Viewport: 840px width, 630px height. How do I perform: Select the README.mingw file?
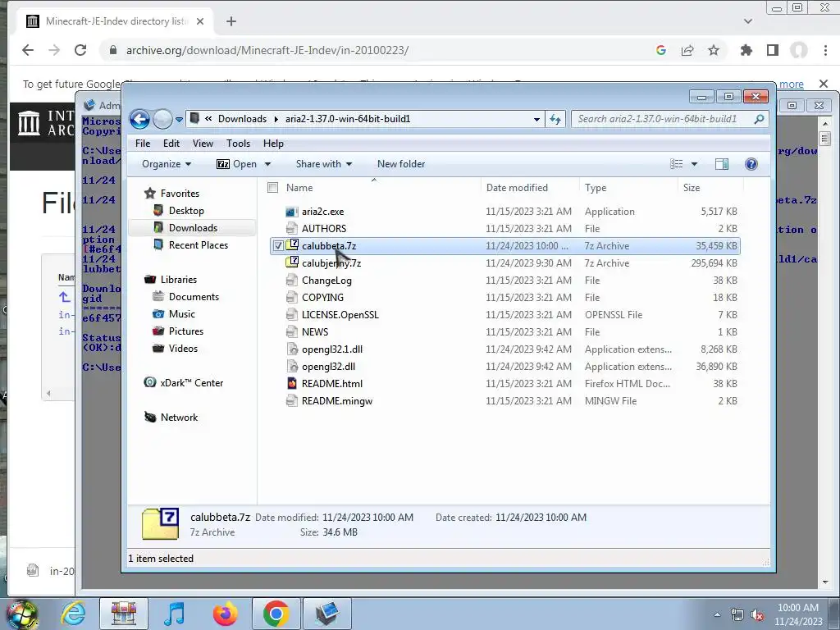click(336, 400)
